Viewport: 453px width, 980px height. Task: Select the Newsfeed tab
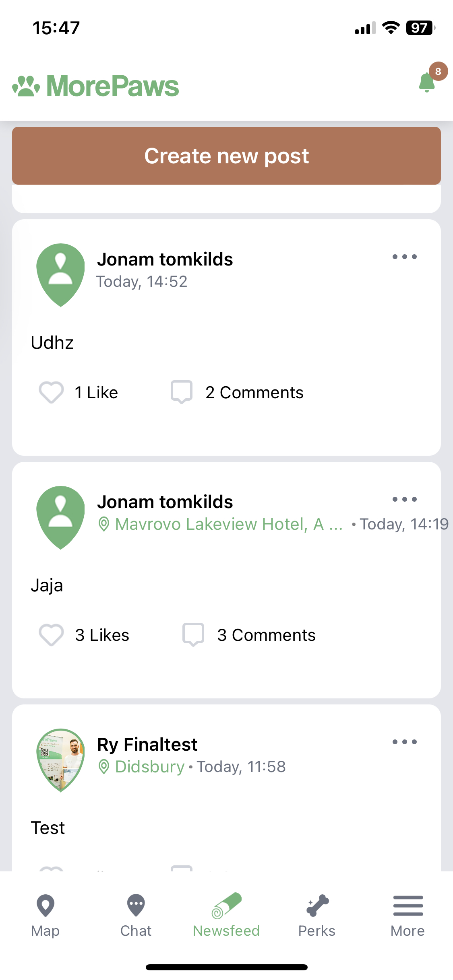coord(226,913)
